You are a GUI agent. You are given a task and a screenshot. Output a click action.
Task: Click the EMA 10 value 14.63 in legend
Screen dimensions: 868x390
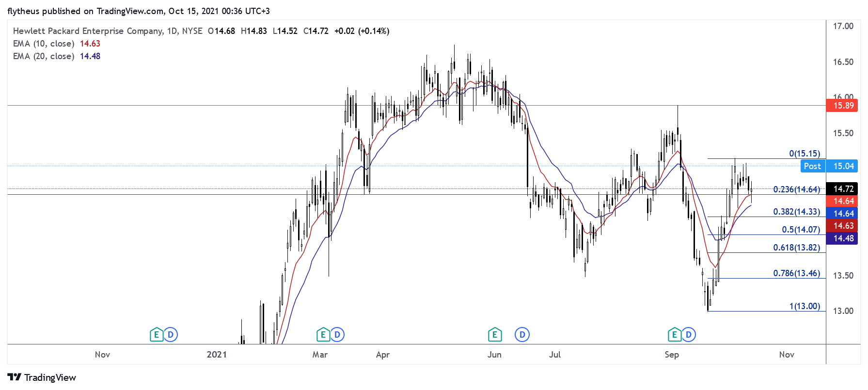click(x=90, y=44)
